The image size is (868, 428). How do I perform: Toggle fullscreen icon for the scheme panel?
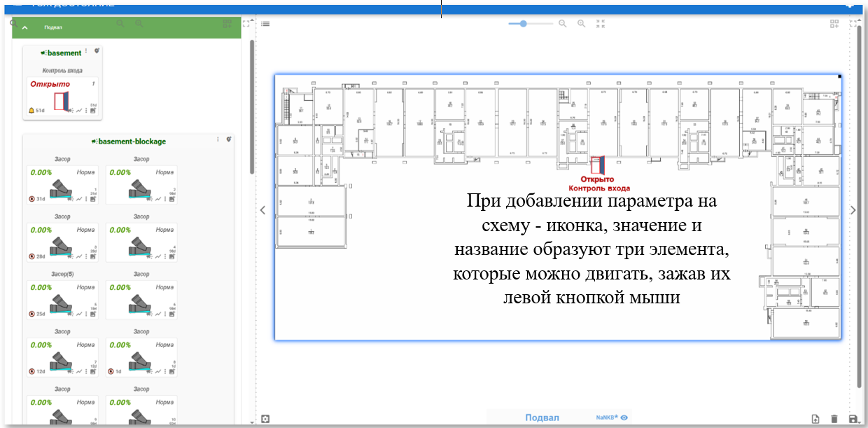(x=853, y=24)
